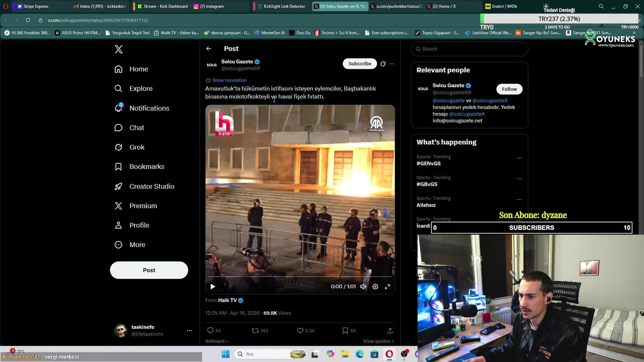Click the X search field
Viewport: 644px width, 362px height.
click(469, 49)
